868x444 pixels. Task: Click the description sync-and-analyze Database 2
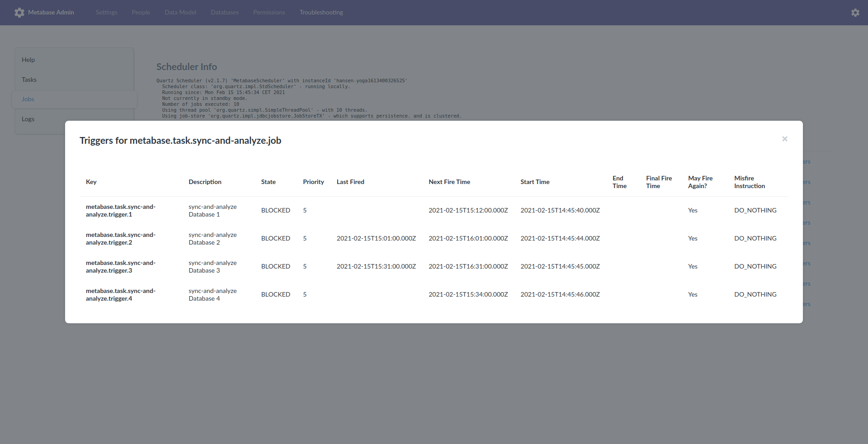point(212,238)
